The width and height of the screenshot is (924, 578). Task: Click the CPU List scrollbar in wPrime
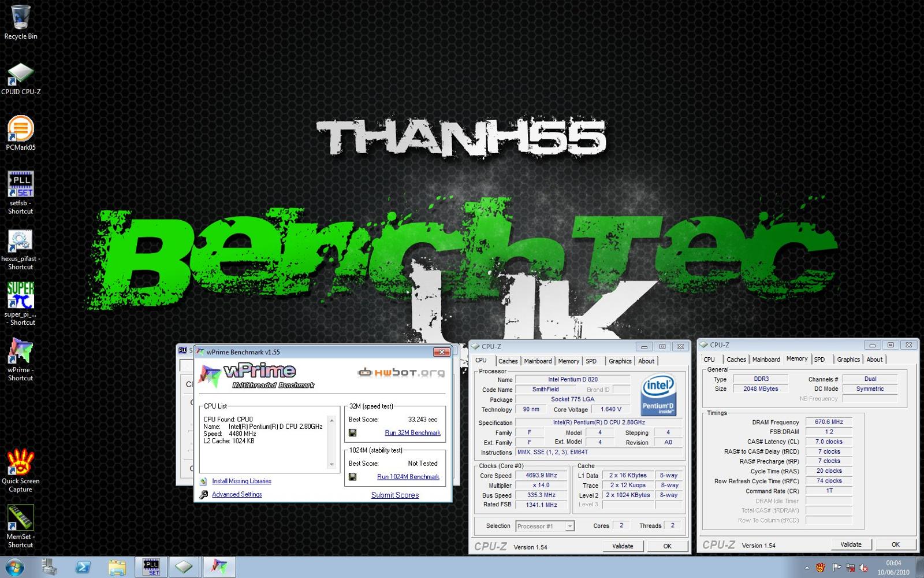point(331,443)
